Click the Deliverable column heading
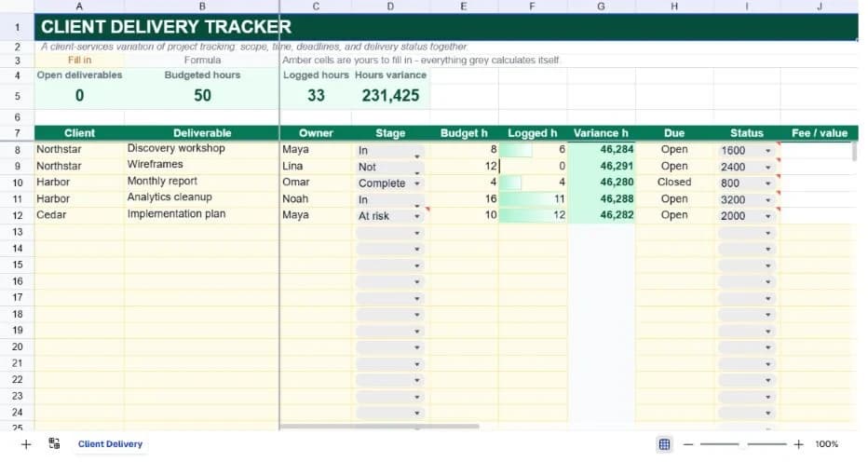The width and height of the screenshot is (868, 462). [202, 133]
